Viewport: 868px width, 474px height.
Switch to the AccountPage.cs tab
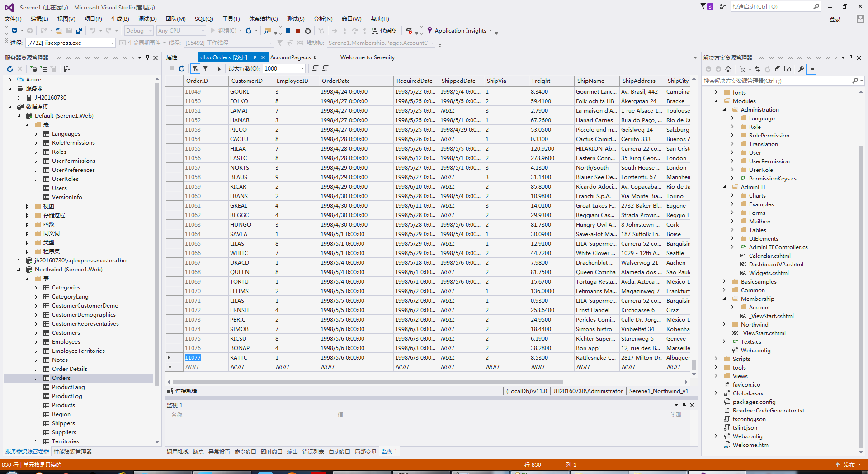(290, 57)
